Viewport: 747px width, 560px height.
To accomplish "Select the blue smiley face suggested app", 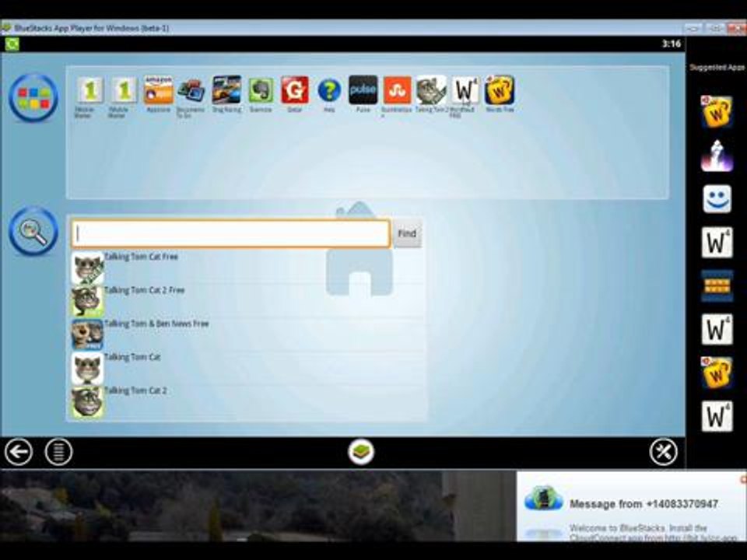I will (x=717, y=199).
